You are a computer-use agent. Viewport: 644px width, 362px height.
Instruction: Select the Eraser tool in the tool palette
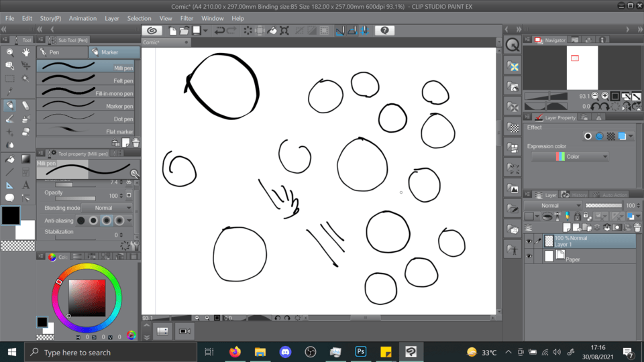pyautogui.click(x=25, y=106)
